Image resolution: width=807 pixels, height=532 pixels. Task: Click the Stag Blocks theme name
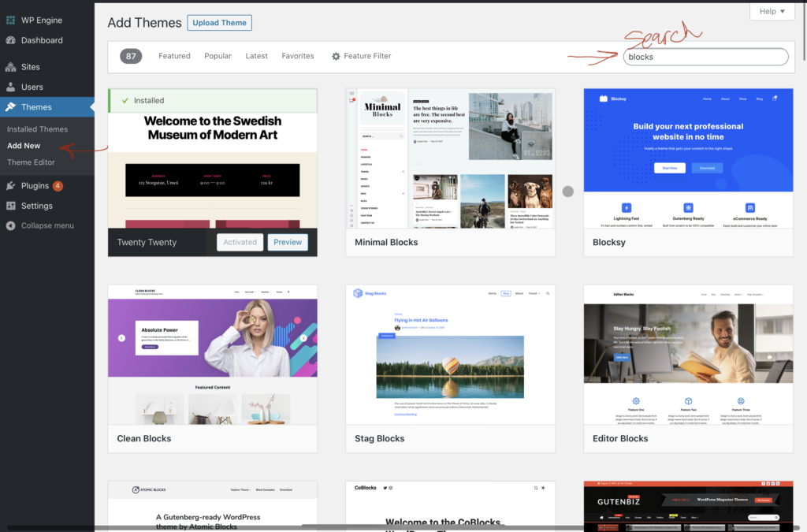click(x=379, y=438)
